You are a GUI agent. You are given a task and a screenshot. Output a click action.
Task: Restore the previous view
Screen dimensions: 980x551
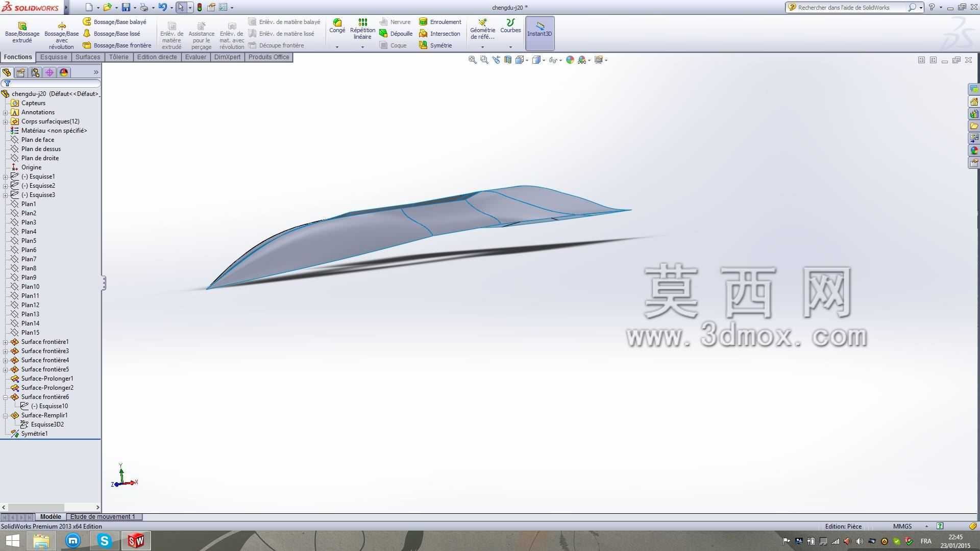click(496, 60)
